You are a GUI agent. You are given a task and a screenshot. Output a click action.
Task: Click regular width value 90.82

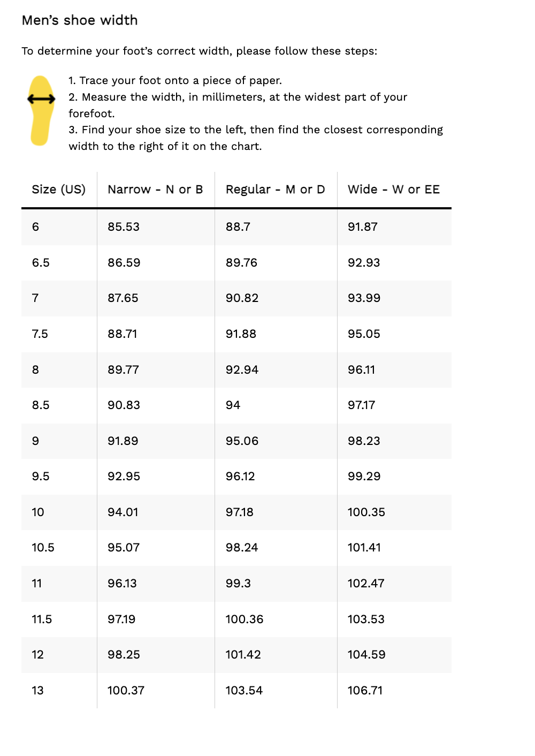[x=242, y=298]
